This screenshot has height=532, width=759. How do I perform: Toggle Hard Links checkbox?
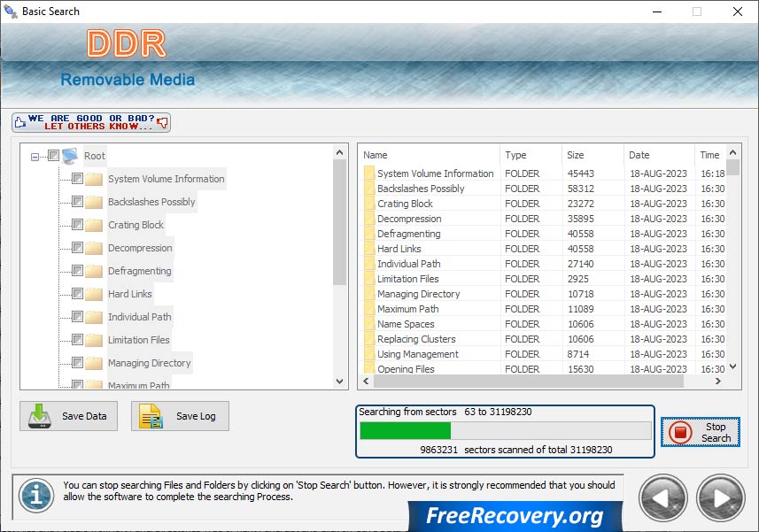[77, 294]
